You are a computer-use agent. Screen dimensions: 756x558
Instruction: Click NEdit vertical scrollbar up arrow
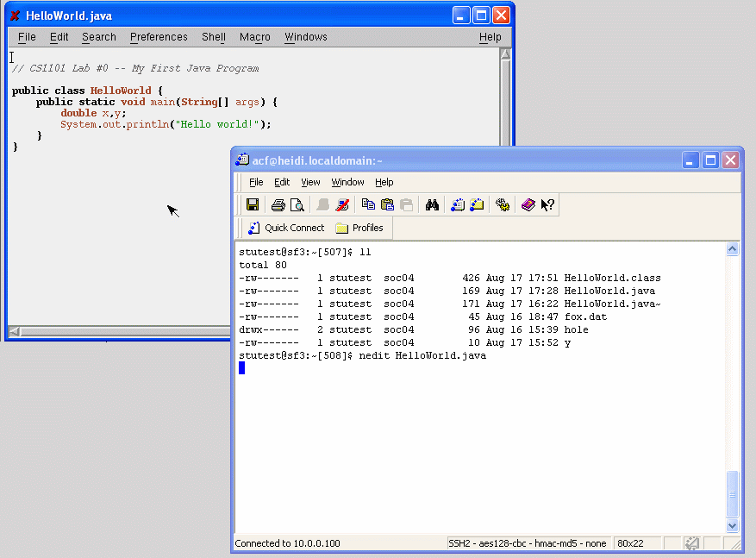505,54
